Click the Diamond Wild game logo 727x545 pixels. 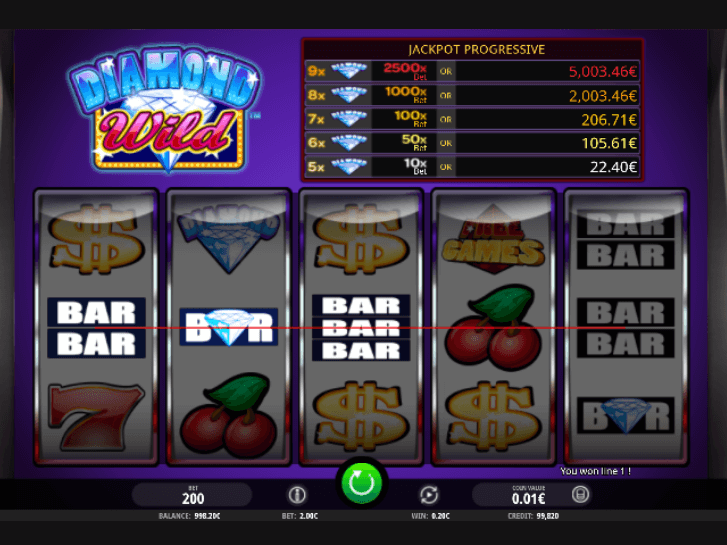(165, 109)
